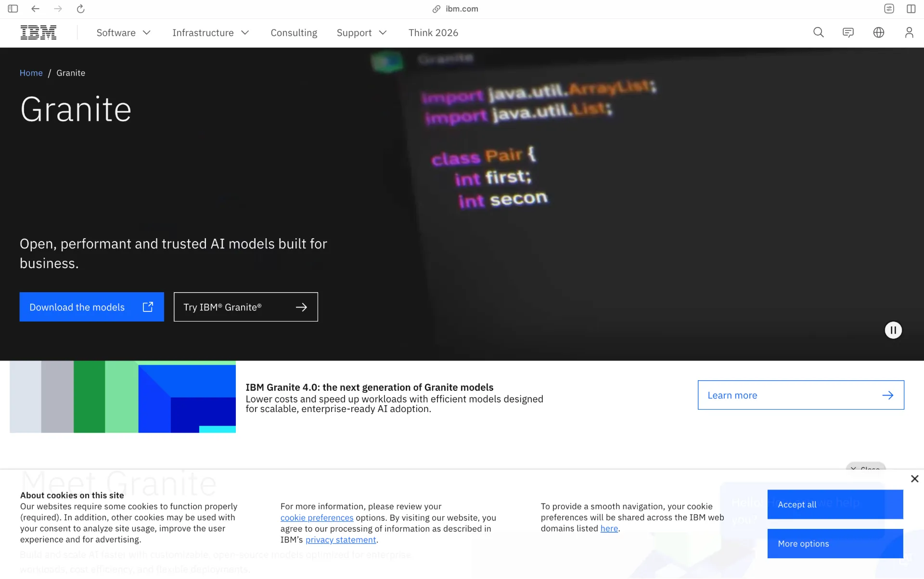
Task: Open the Reader/page settings icon in address bar
Action: (x=889, y=8)
